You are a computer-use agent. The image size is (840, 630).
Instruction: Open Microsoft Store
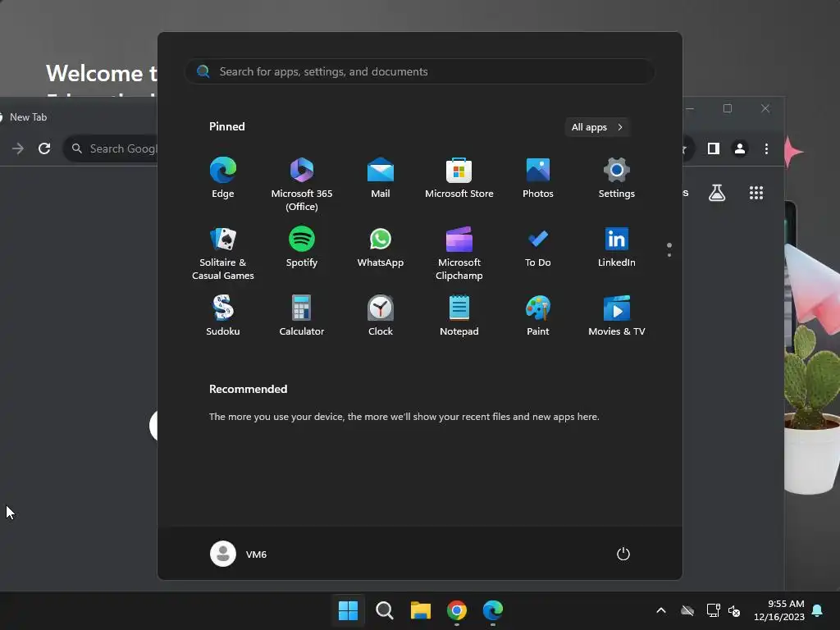click(459, 178)
